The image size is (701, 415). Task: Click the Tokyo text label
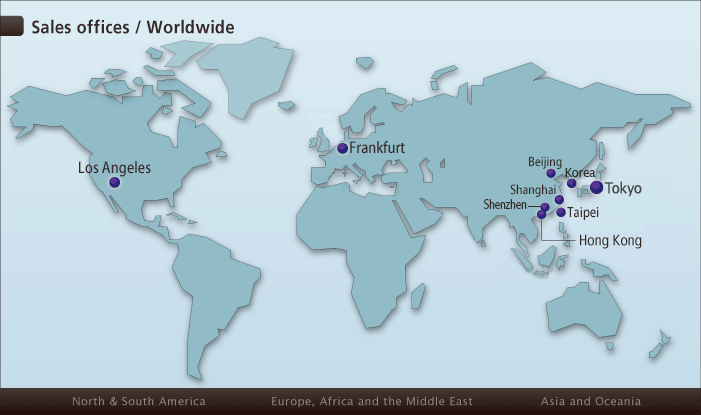[624, 188]
